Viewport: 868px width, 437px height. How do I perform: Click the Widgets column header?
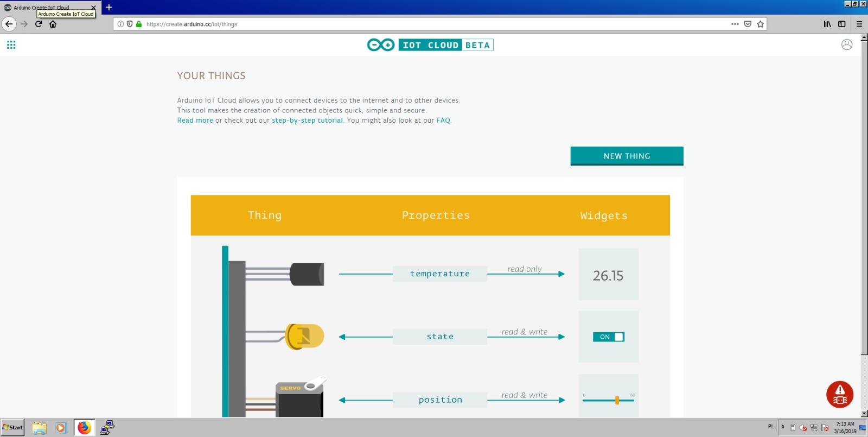pyautogui.click(x=604, y=216)
